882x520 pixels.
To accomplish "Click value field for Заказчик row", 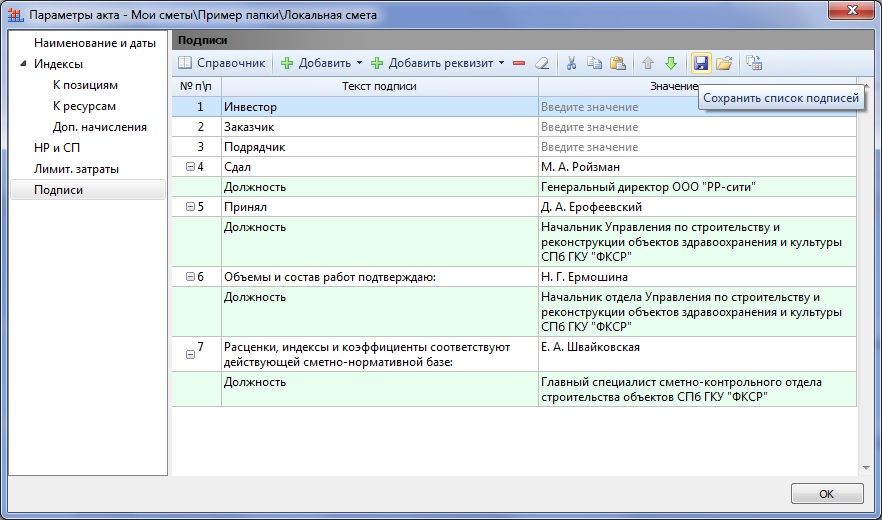I will (x=696, y=127).
